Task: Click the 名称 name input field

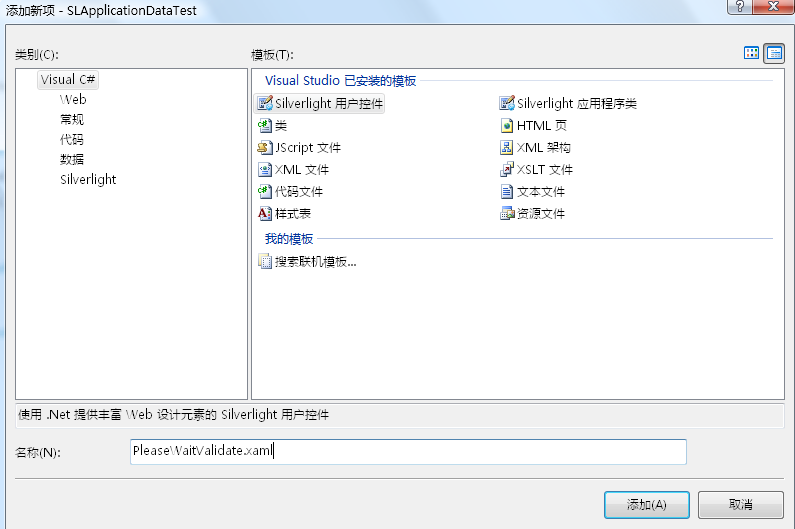Action: click(x=408, y=451)
